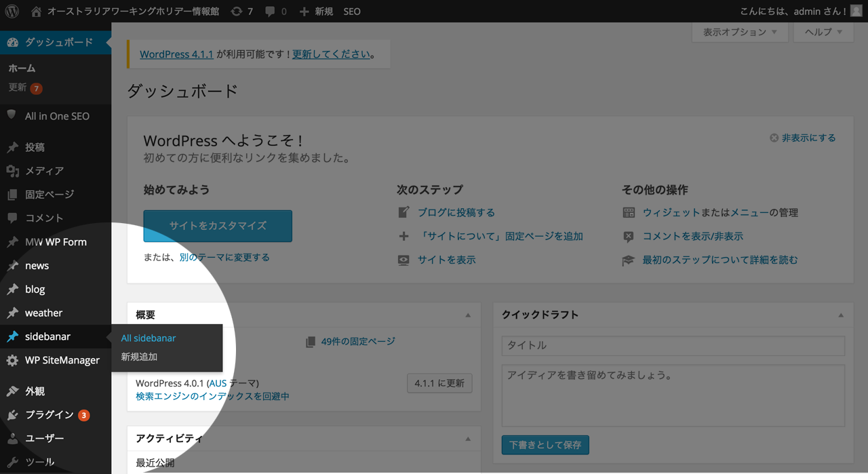Click the pin icon next to MW WP Form
Viewport: 868px width, 474px height.
point(12,242)
